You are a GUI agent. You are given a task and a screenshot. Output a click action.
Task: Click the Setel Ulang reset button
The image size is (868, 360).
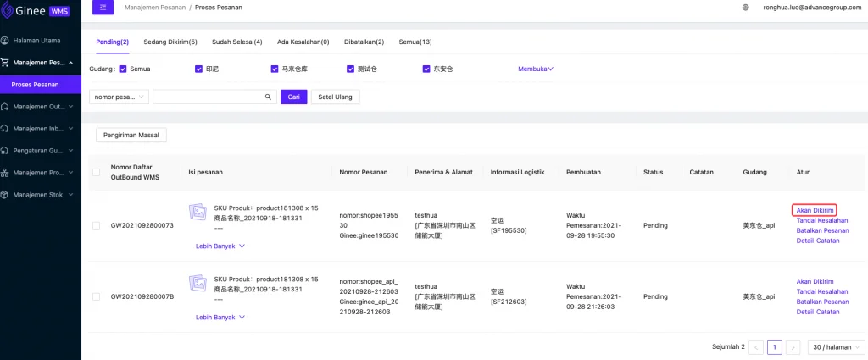pos(336,97)
